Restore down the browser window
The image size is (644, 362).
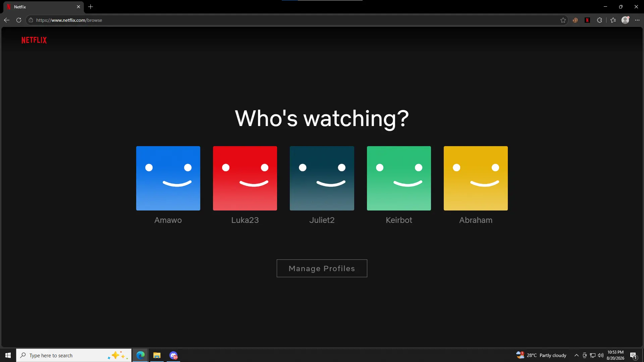tap(621, 7)
